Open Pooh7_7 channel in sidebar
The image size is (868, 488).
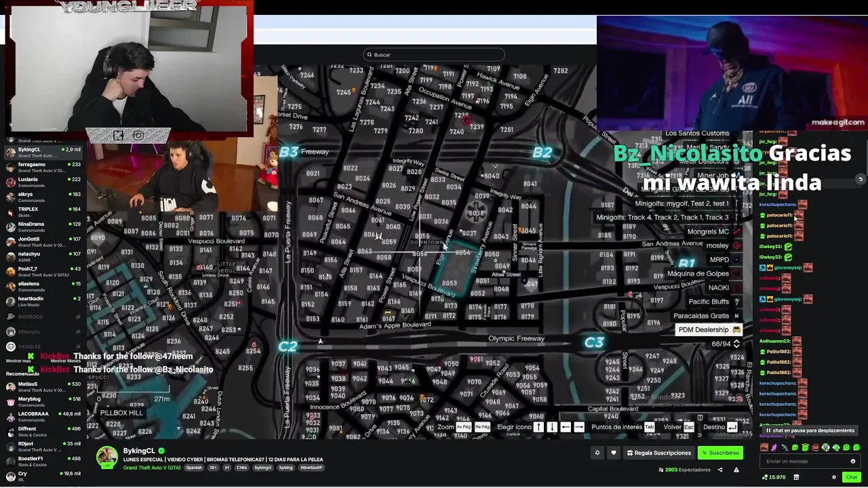click(x=43, y=272)
